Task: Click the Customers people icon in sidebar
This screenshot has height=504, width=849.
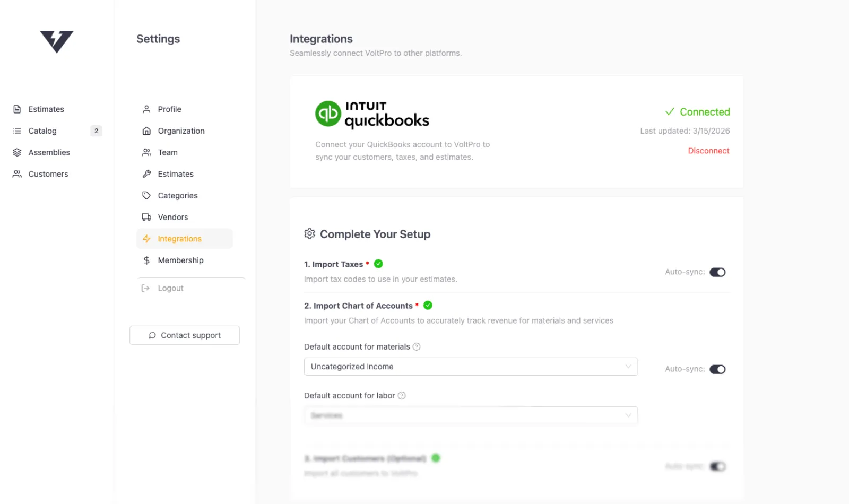Action: [x=16, y=173]
